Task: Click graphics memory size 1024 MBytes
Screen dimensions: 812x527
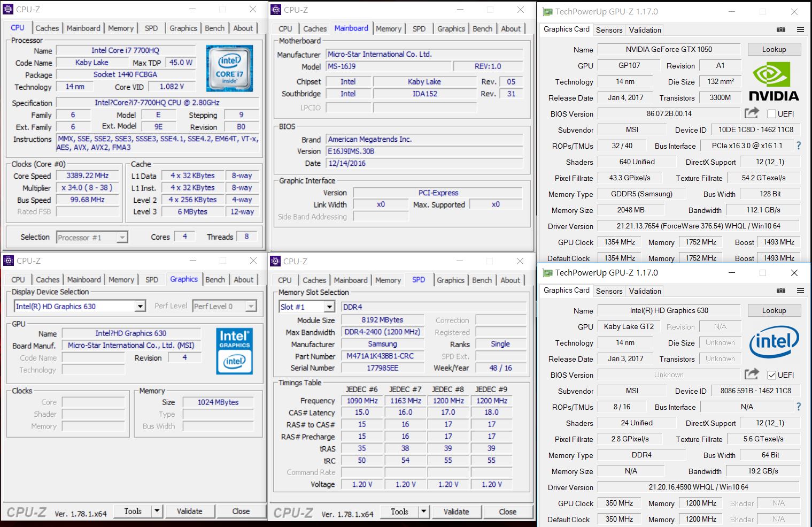Action: click(218, 402)
